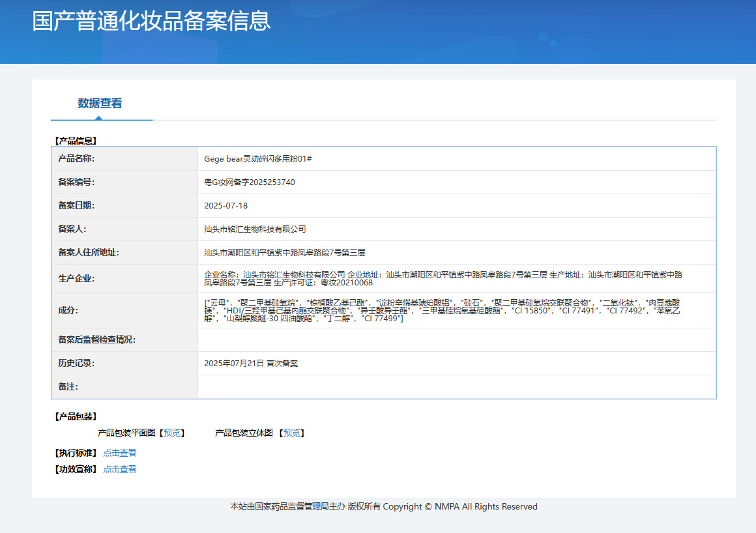
Task: Click the 历史记录 row label
Action: pyautogui.click(x=76, y=364)
